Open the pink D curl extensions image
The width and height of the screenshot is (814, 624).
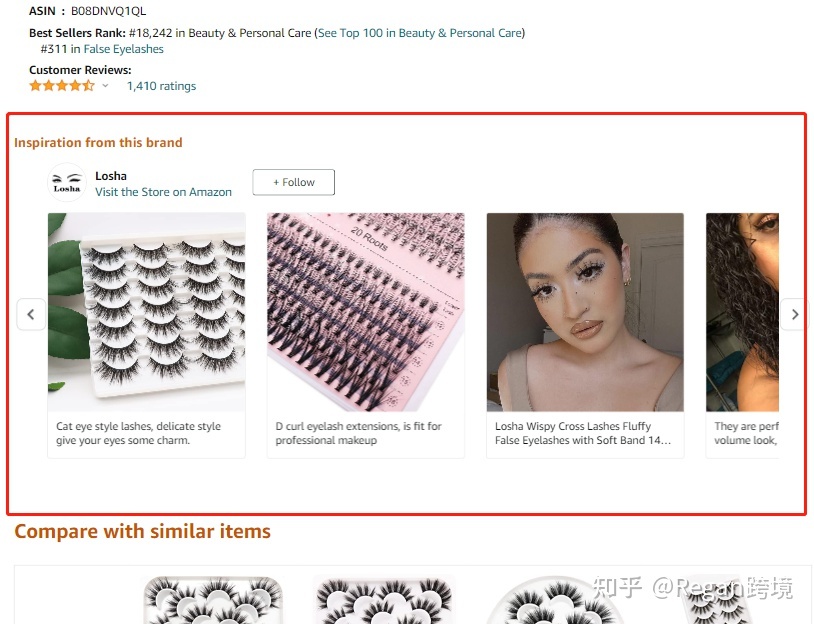click(x=366, y=312)
